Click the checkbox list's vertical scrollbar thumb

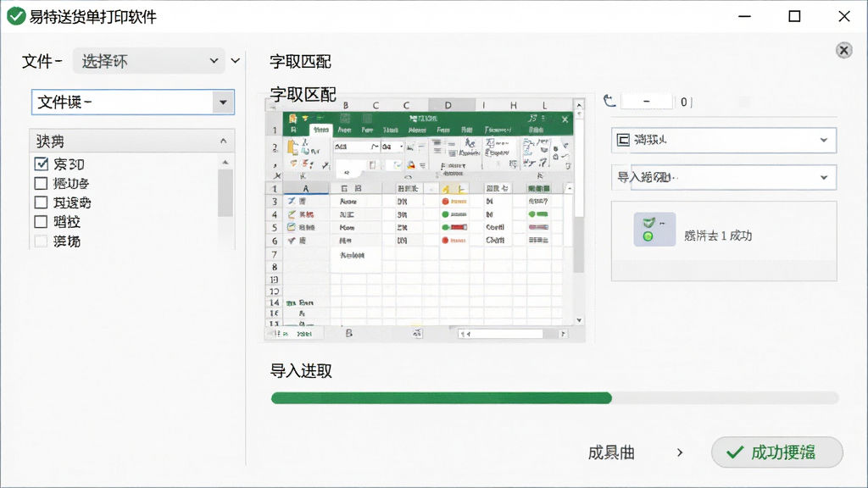(x=225, y=192)
